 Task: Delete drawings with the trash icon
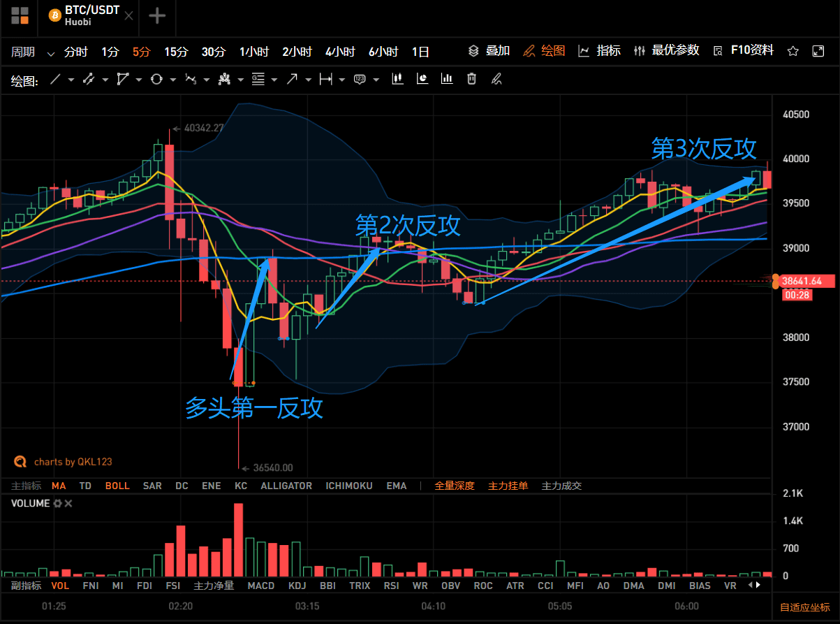tap(472, 79)
